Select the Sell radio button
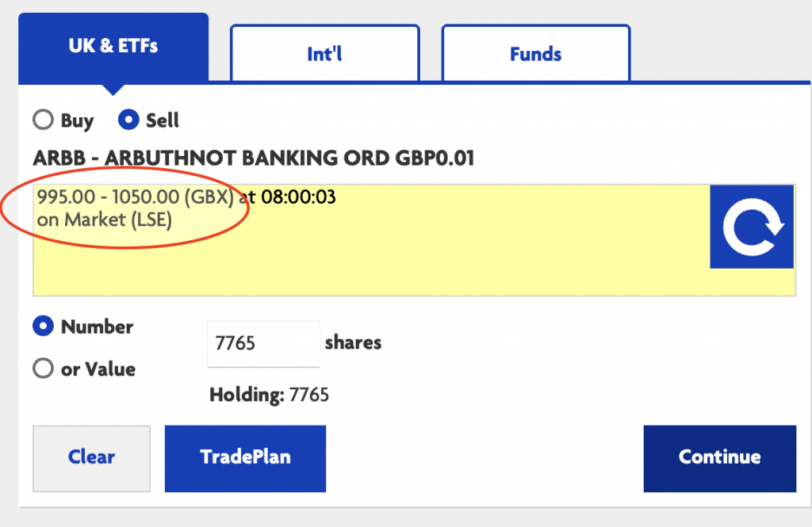This screenshot has width=812, height=527. tap(128, 120)
